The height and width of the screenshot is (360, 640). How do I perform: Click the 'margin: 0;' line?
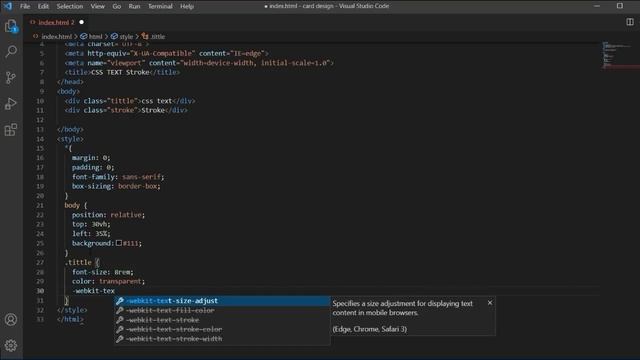91,158
